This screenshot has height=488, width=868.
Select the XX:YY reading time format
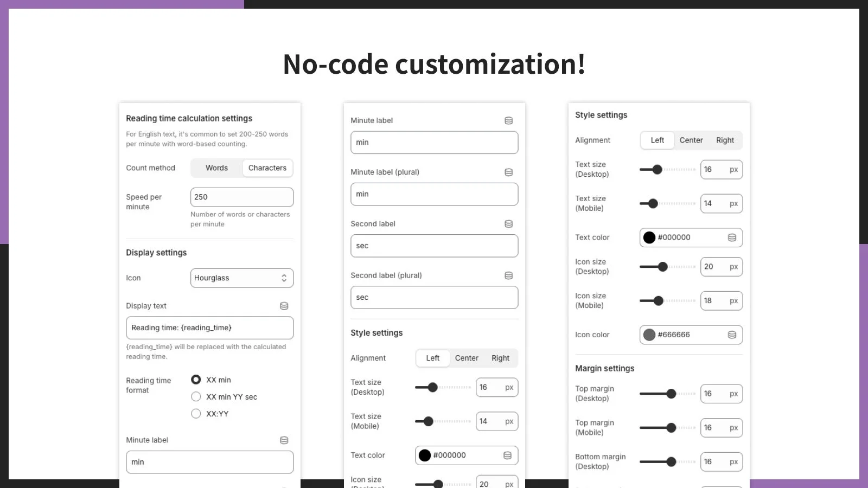tap(196, 413)
